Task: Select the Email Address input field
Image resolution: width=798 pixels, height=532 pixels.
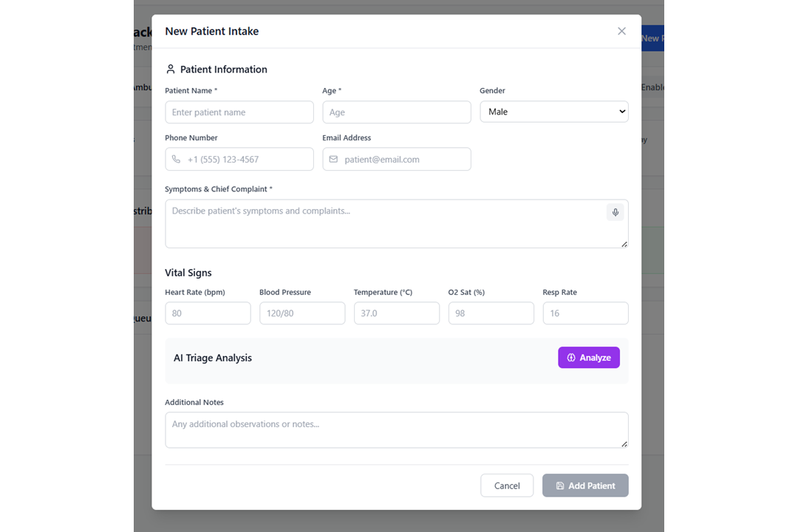Action: [397, 160]
